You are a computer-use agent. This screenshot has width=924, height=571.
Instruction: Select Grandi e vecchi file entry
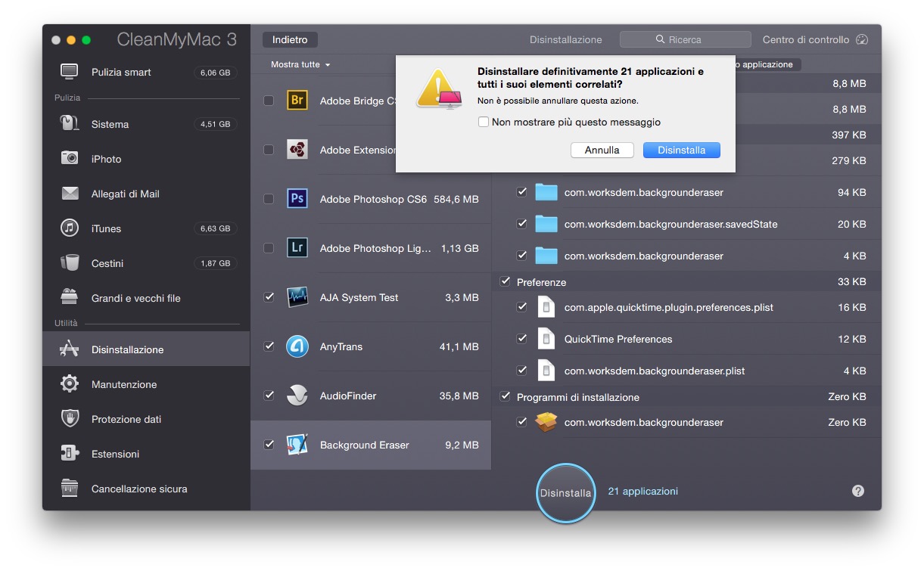pos(146,298)
